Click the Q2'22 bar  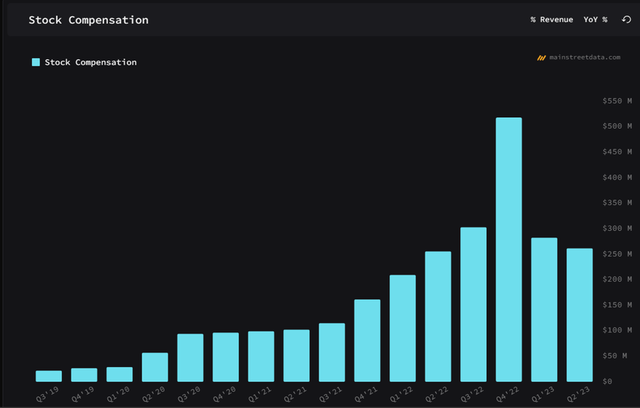[x=438, y=317]
